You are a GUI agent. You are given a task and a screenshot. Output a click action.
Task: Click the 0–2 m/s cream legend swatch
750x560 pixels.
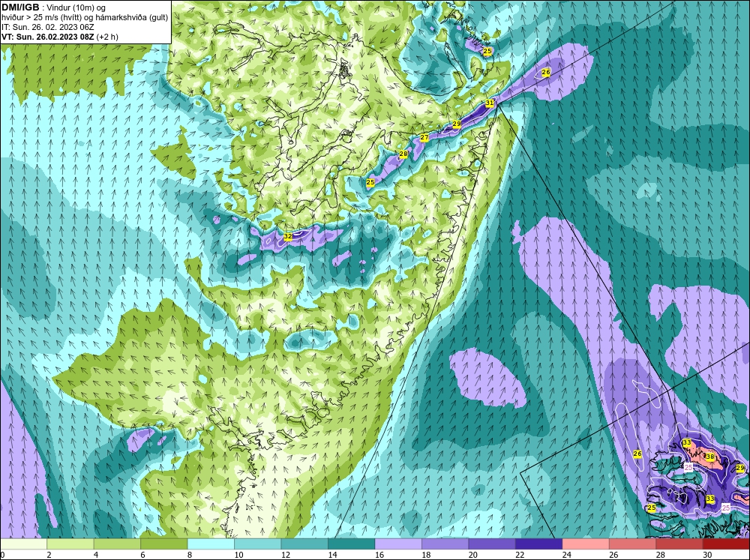[x=24, y=544]
